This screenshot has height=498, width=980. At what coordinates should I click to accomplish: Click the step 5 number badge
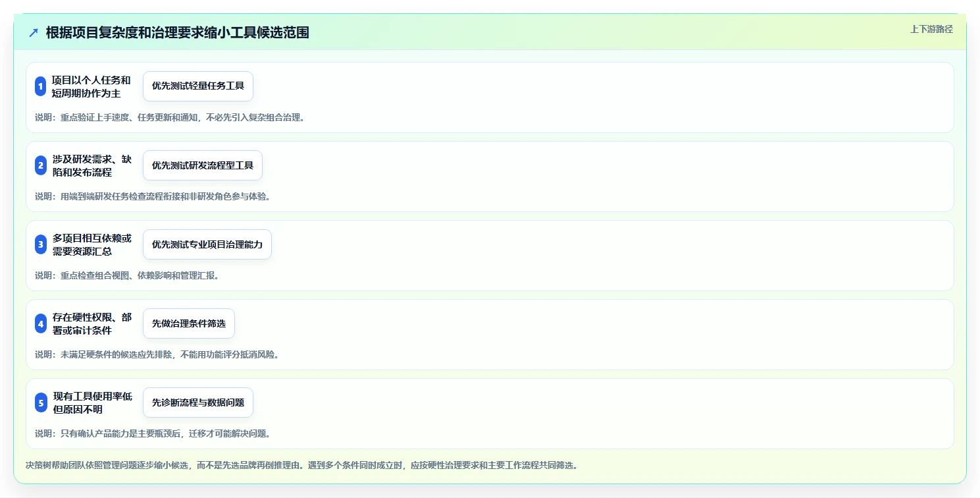click(x=41, y=402)
